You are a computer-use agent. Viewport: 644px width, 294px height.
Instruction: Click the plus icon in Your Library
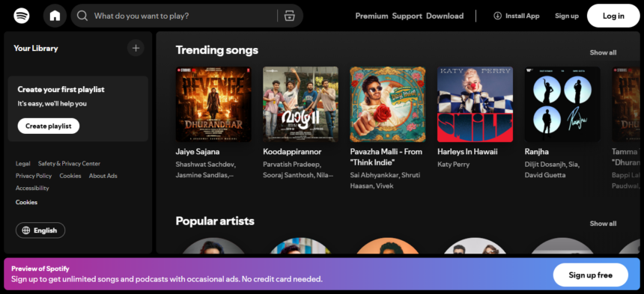(x=136, y=48)
